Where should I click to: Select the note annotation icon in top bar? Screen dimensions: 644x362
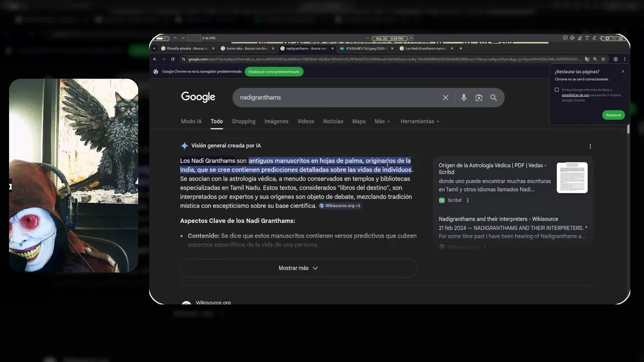(x=573, y=38)
